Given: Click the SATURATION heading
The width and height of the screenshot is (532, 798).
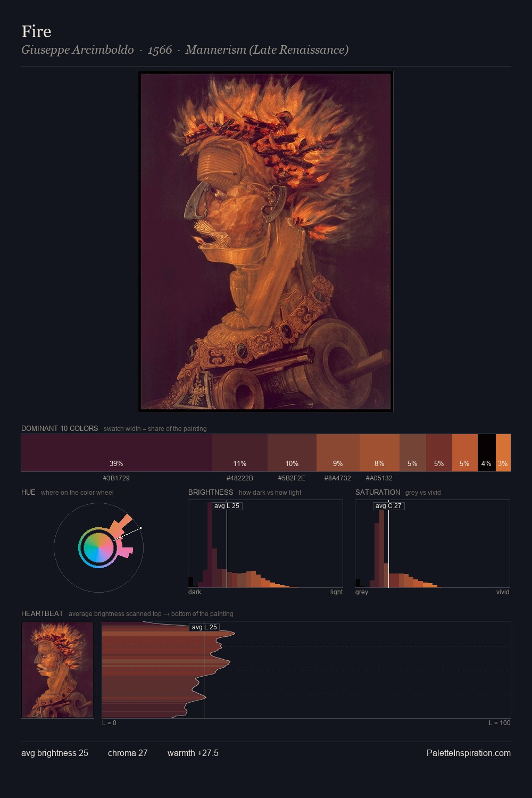Looking at the screenshot, I should (378, 492).
